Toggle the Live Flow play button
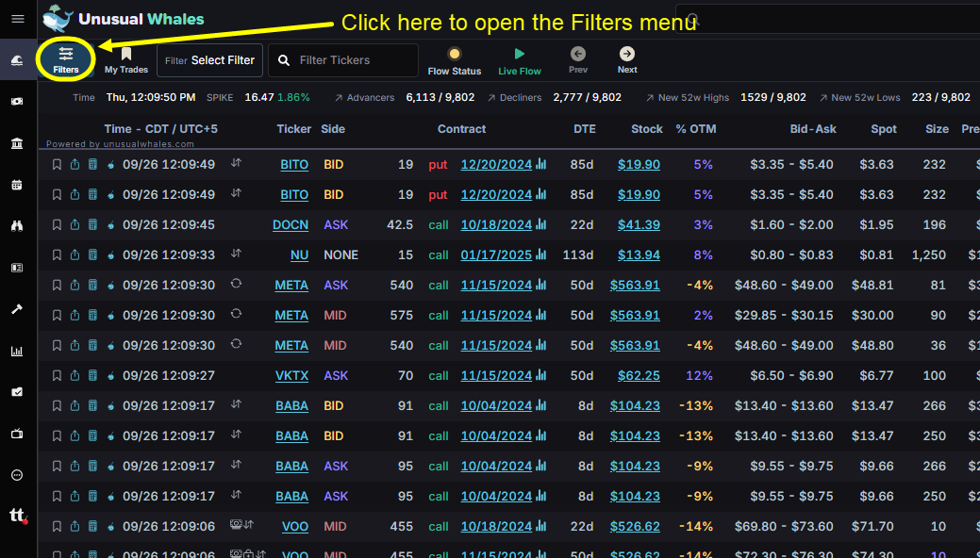This screenshot has width=980, height=558. pyautogui.click(x=520, y=60)
